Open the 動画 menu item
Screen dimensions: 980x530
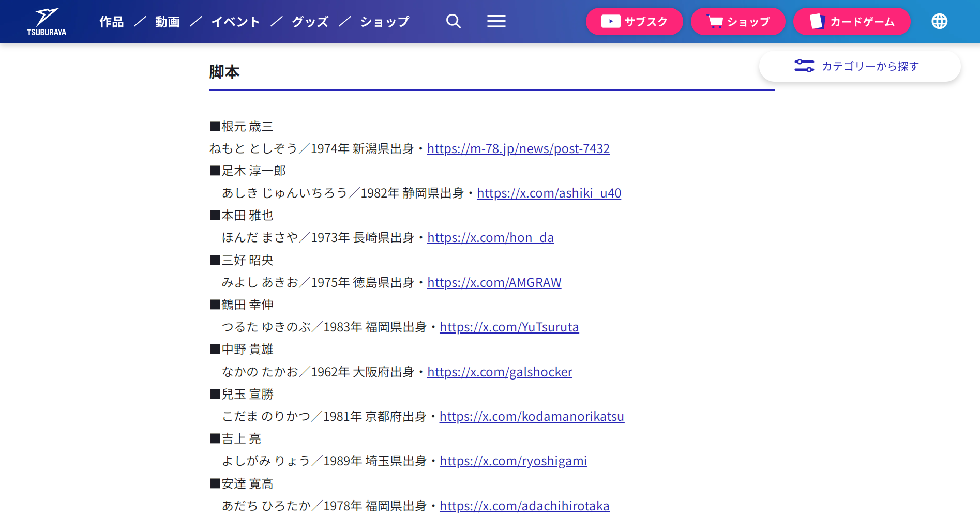(168, 22)
